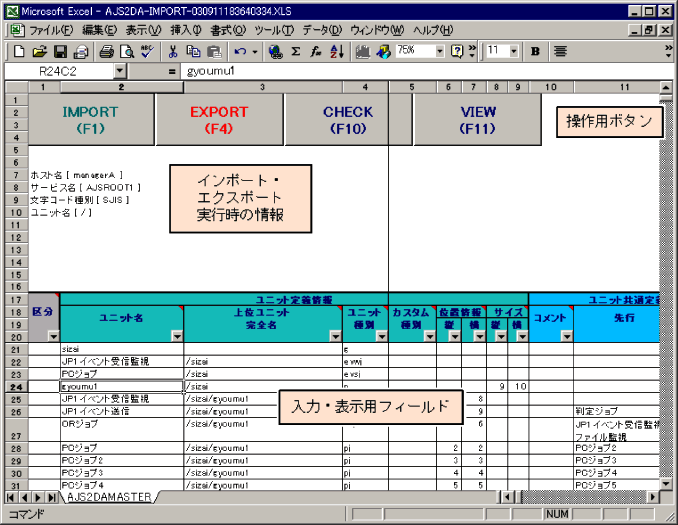This screenshot has width=678, height=525.
Task: Open the カスタム種別 filter dropdown
Action: 429,336
